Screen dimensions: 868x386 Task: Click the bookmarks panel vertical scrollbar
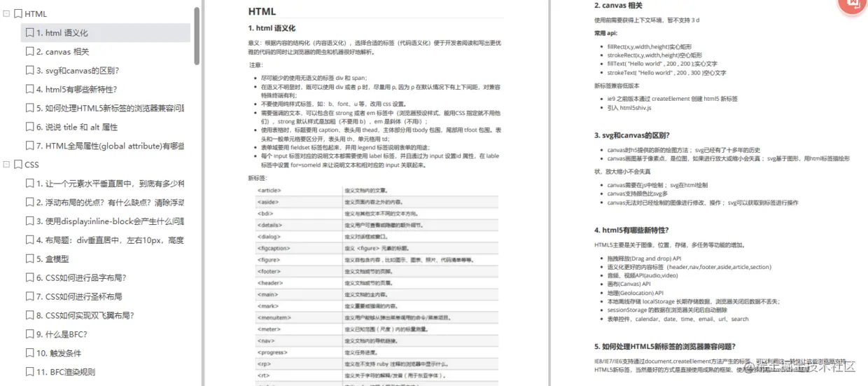tap(197, 35)
